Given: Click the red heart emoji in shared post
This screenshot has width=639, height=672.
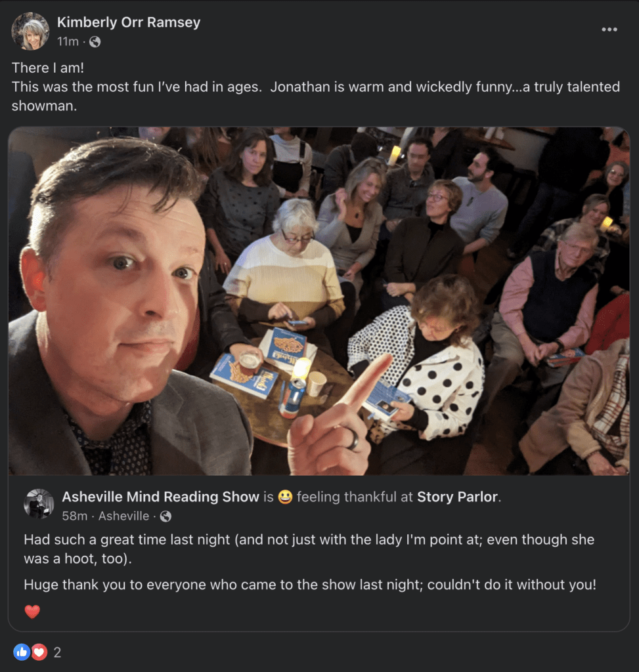Looking at the screenshot, I should [32, 612].
